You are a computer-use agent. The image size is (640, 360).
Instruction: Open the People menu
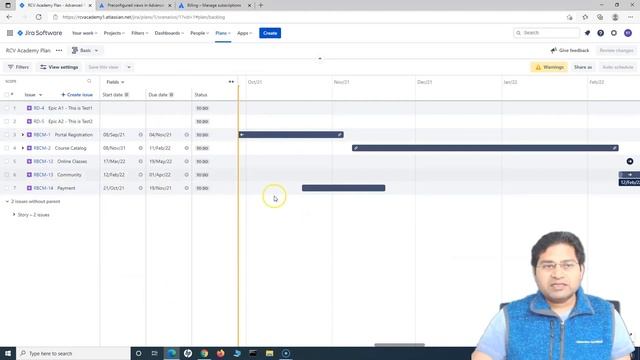(x=199, y=33)
